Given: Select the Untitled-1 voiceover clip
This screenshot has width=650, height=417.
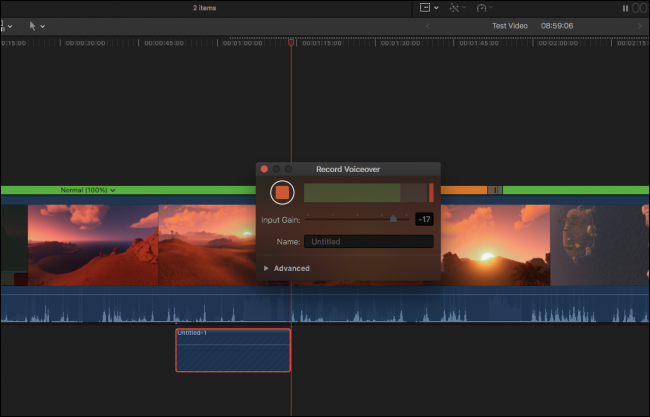Looking at the screenshot, I should [233, 351].
